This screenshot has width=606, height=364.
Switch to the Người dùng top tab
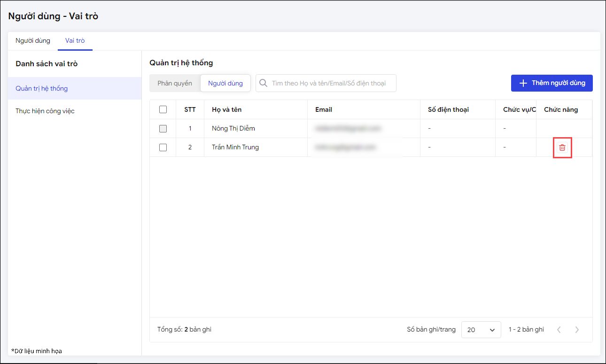33,41
